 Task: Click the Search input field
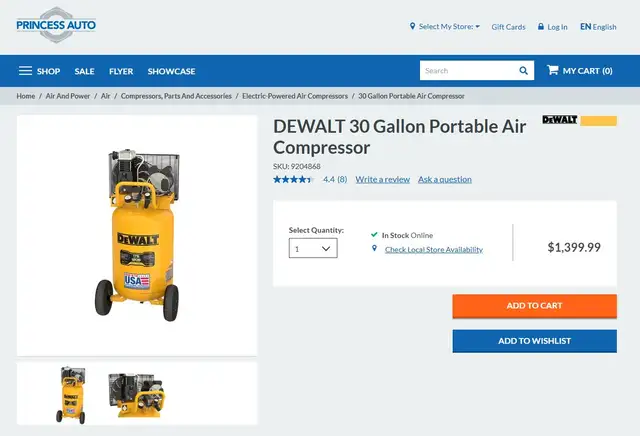pos(469,71)
